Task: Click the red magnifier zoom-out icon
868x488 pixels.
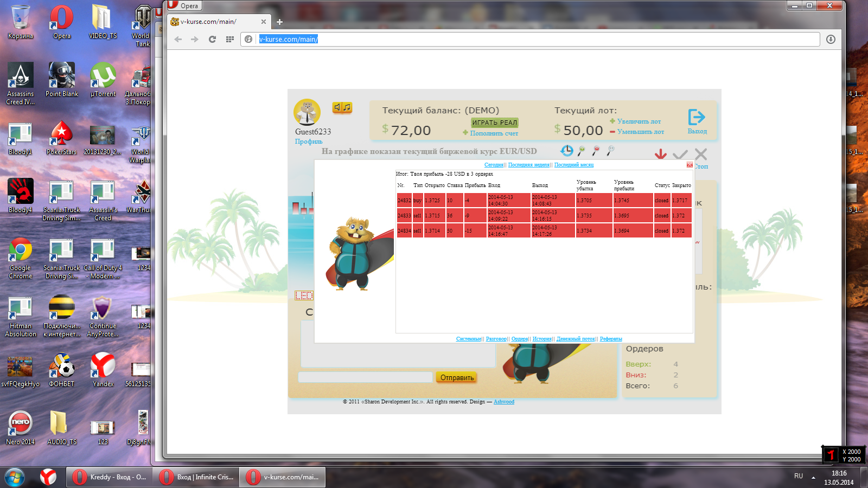Action: [x=596, y=150]
